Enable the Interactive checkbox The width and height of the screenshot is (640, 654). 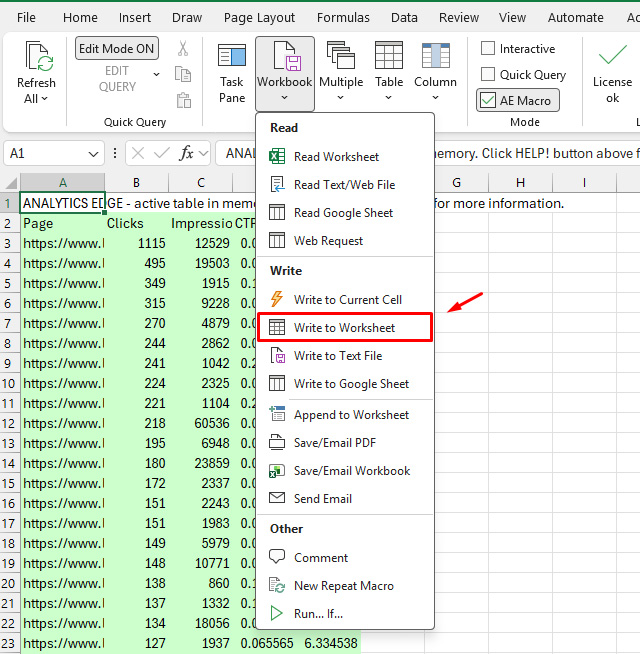click(x=488, y=48)
